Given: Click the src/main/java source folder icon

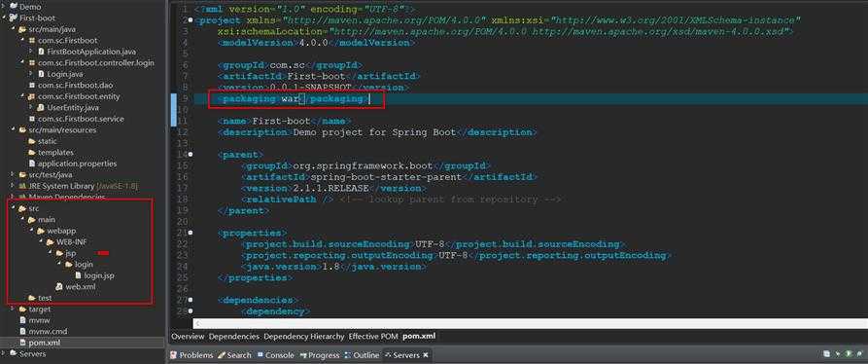Looking at the screenshot, I should pyautogui.click(x=22, y=29).
